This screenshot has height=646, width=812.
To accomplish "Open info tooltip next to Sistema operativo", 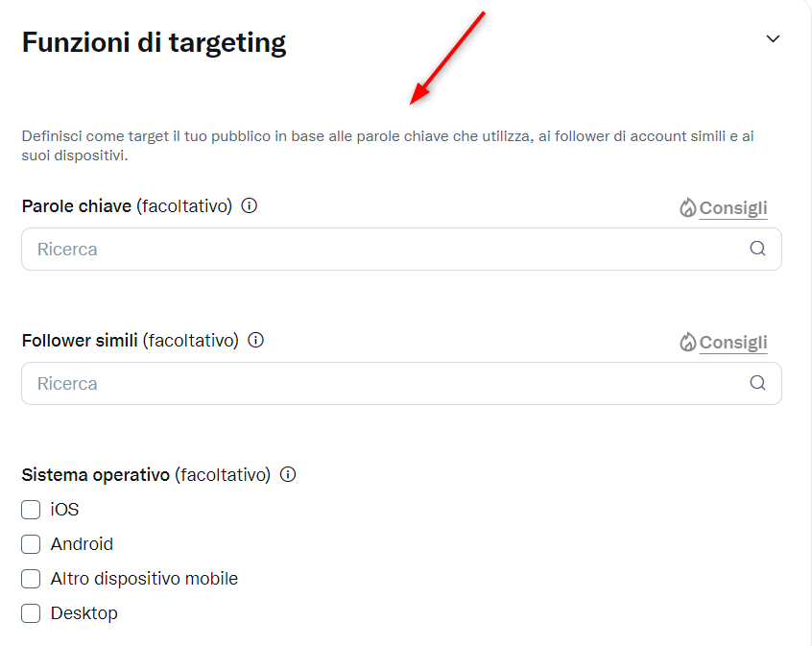I will (x=288, y=474).
